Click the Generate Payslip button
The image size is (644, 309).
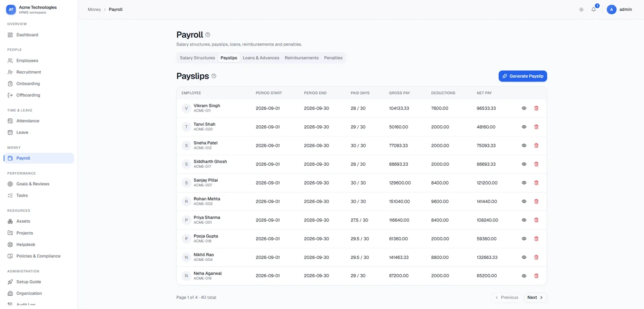click(x=522, y=76)
